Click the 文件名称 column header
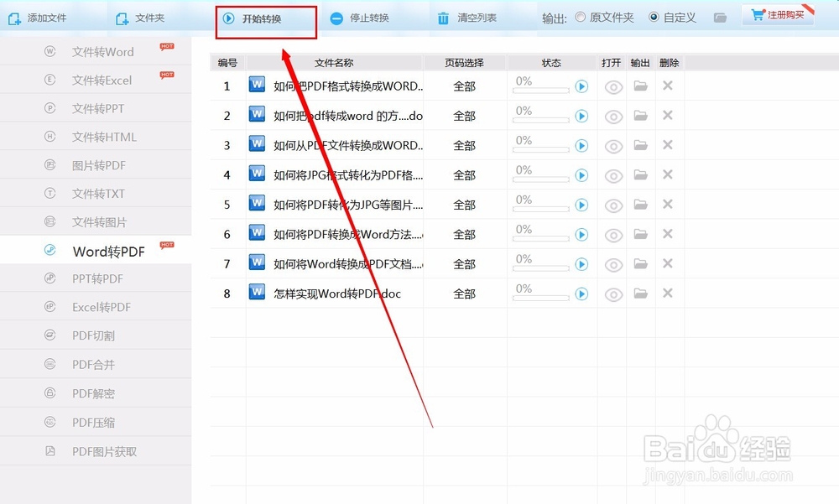The width and height of the screenshot is (839, 504). pos(335,63)
